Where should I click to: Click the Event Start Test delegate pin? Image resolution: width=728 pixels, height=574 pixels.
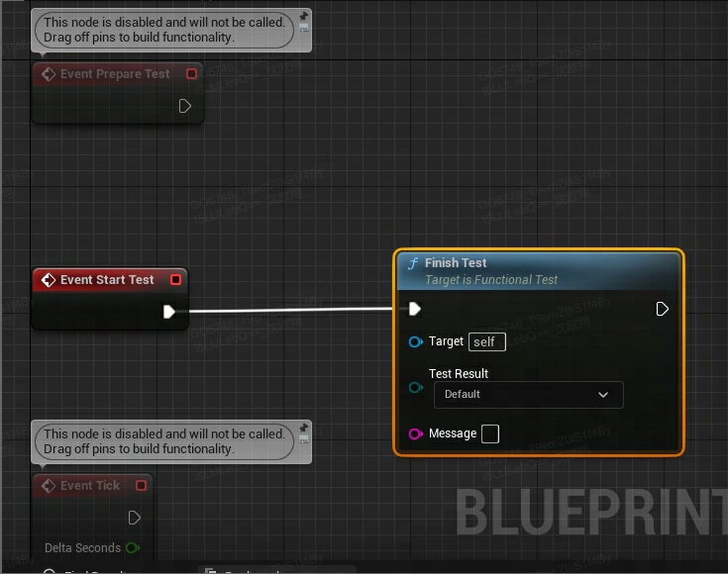(x=175, y=279)
